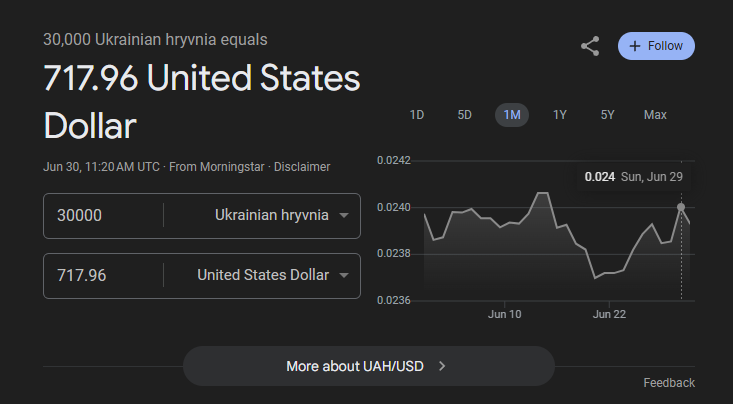The width and height of the screenshot is (733, 404).
Task: Click the 0.0238 axis value
Action: pyautogui.click(x=394, y=253)
